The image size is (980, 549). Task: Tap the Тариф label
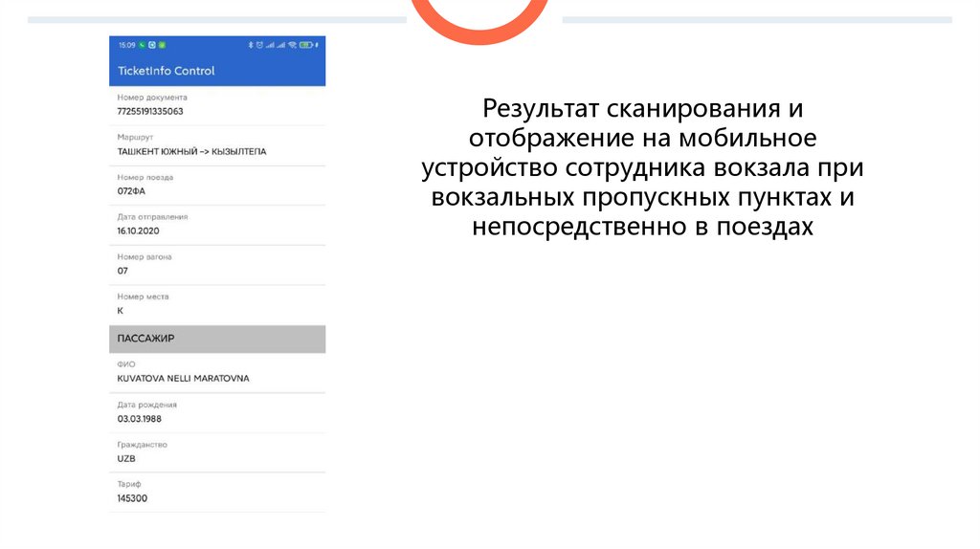tap(129, 484)
